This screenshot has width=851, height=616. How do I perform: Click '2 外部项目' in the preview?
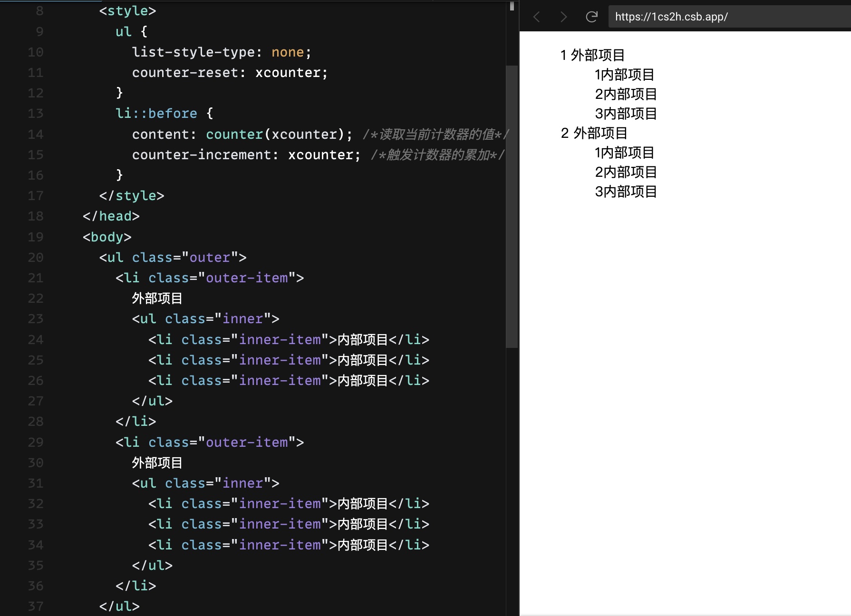[x=594, y=133]
